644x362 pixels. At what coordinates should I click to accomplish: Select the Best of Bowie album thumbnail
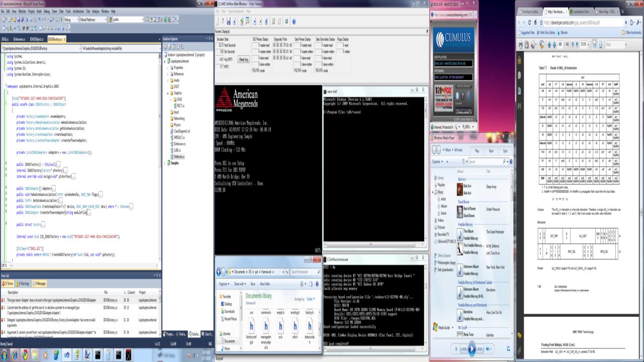point(459,211)
